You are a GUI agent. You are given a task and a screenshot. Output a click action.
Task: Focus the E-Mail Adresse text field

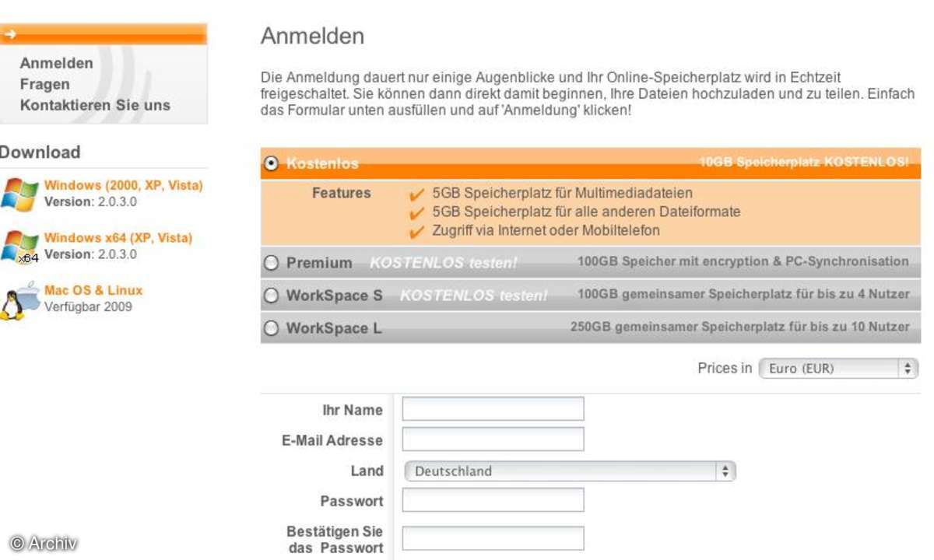pos(493,439)
